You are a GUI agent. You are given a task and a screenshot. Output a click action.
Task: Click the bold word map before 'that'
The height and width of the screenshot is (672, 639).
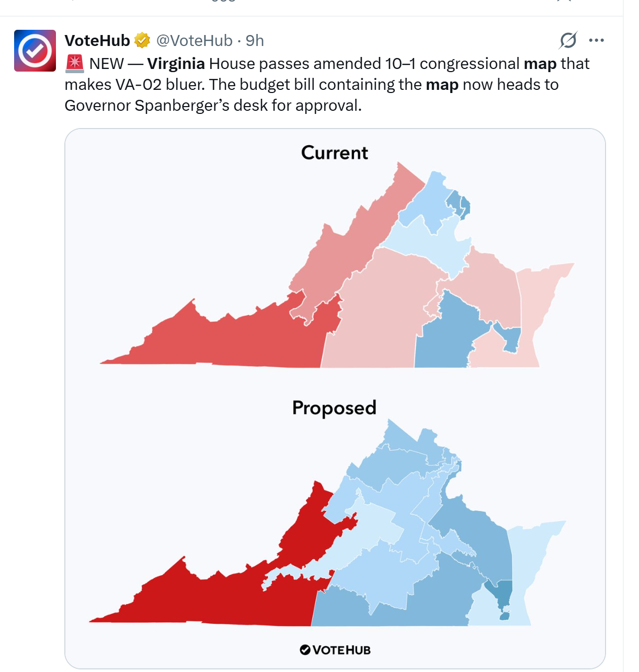pyautogui.click(x=540, y=64)
